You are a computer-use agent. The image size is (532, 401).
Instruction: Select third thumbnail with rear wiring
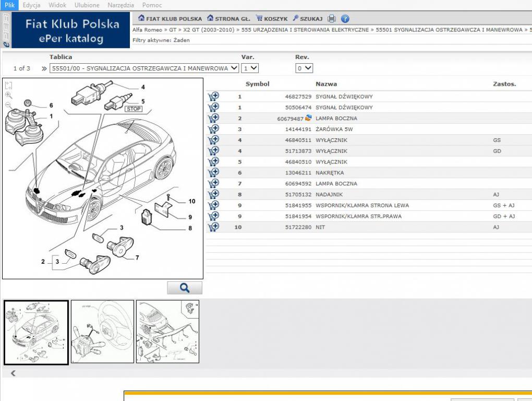pos(167,332)
